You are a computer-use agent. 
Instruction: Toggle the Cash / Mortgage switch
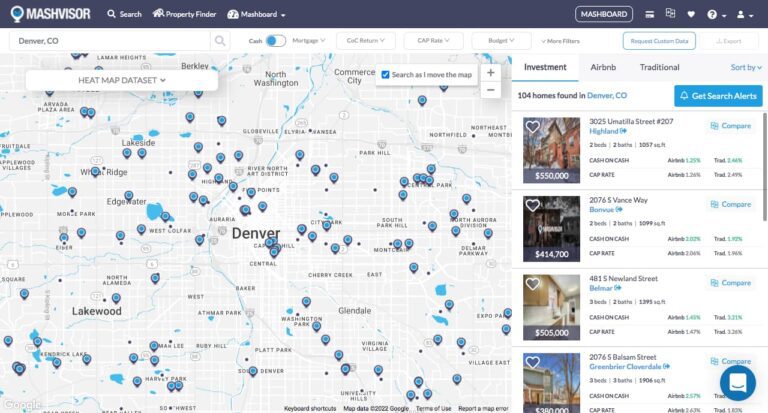pos(275,41)
